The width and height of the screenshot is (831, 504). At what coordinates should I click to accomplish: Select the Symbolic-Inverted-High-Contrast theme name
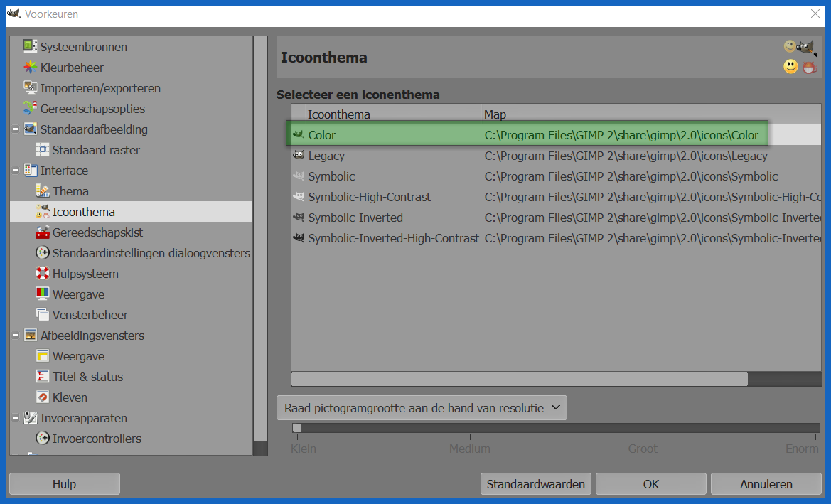393,238
